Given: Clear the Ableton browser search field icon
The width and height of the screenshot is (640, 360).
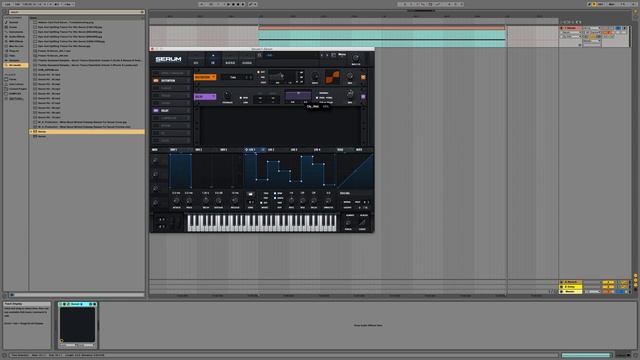Looking at the screenshot, I should (x=142, y=12).
